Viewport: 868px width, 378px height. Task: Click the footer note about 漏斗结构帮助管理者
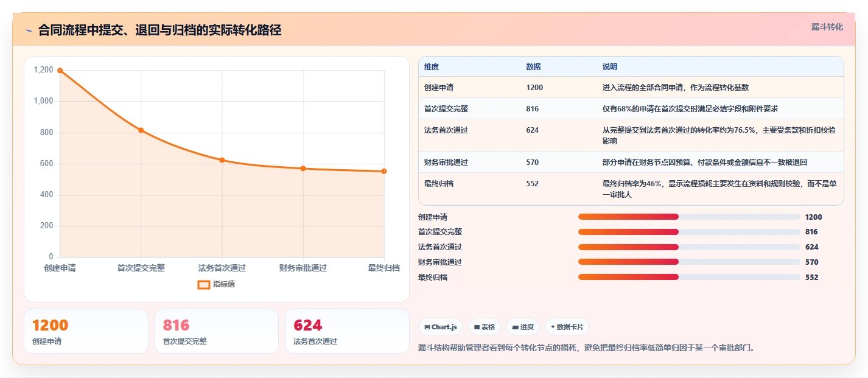pos(587,348)
